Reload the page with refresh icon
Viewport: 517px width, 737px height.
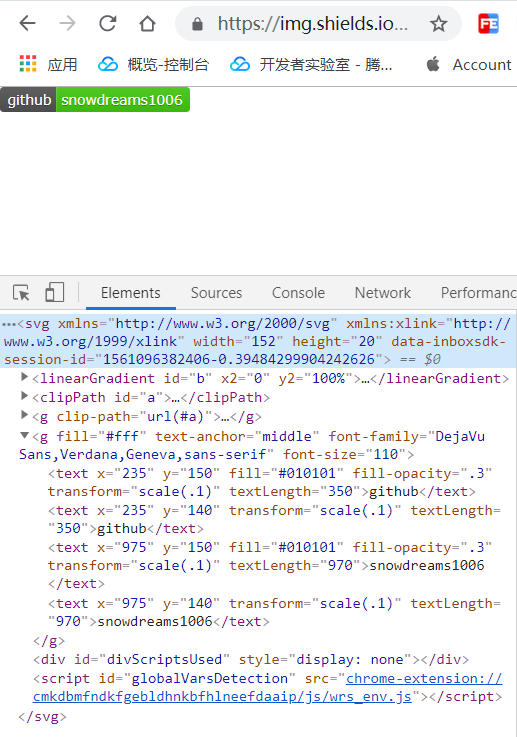[x=108, y=23]
